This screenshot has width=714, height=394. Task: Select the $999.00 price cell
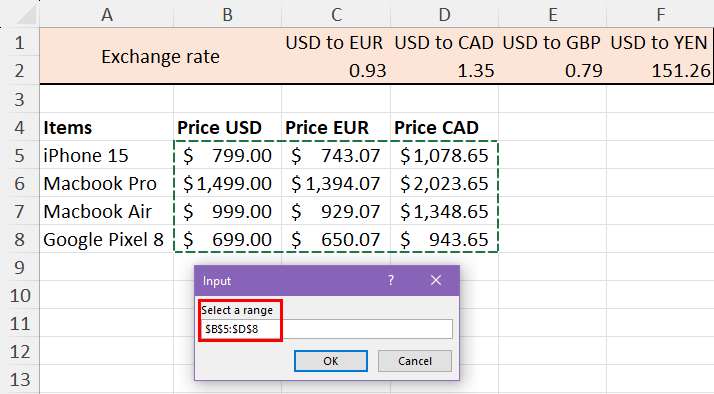[227, 211]
